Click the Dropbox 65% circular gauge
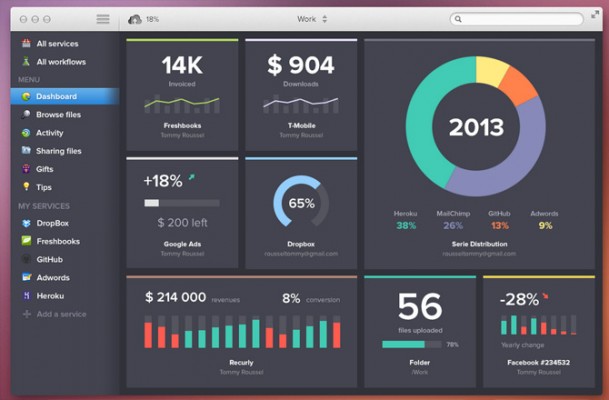This screenshot has height=400, width=609. click(301, 203)
